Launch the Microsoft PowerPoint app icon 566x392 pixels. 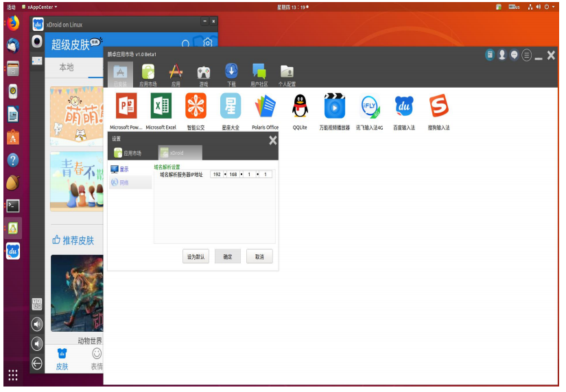point(126,106)
